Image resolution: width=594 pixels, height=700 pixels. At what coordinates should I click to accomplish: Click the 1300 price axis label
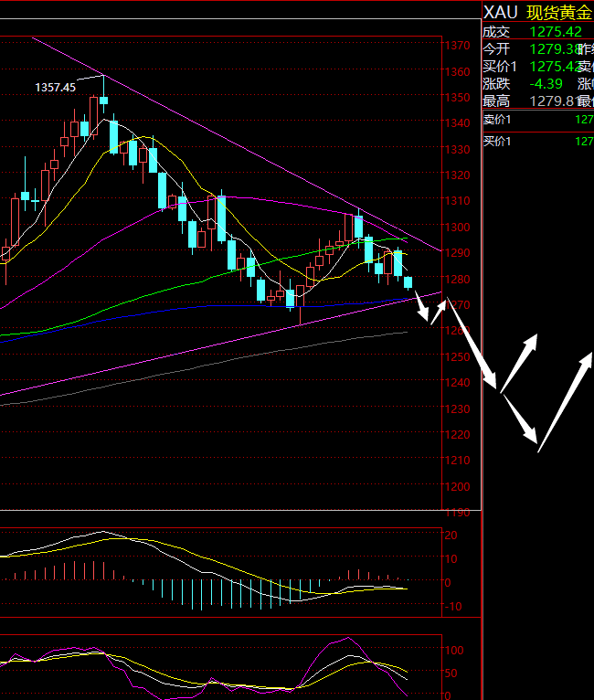coord(458,227)
